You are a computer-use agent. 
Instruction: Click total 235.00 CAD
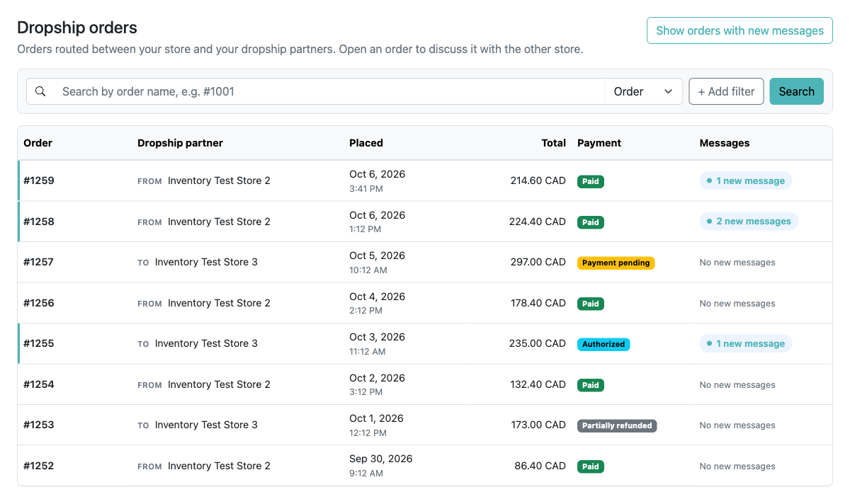click(538, 343)
